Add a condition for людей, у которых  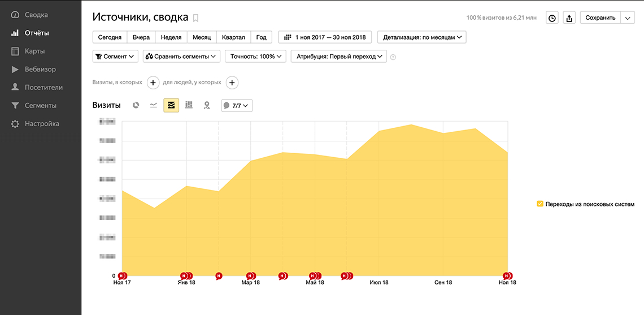[232, 83]
